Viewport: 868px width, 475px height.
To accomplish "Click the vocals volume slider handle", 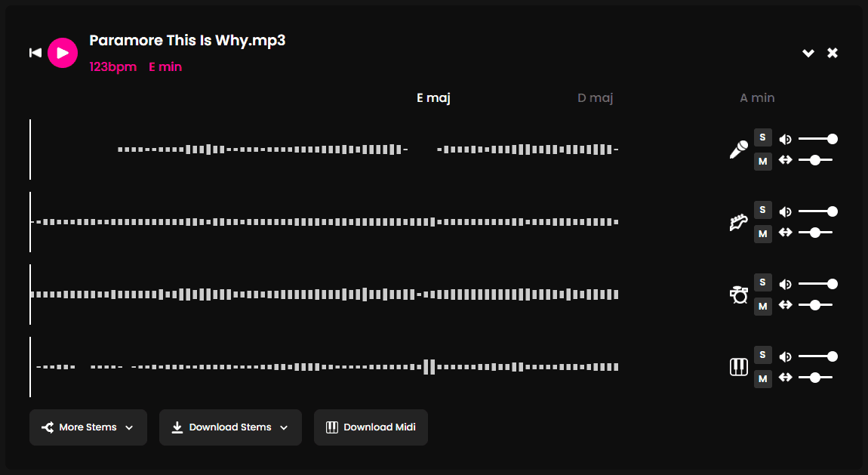I will point(833,138).
